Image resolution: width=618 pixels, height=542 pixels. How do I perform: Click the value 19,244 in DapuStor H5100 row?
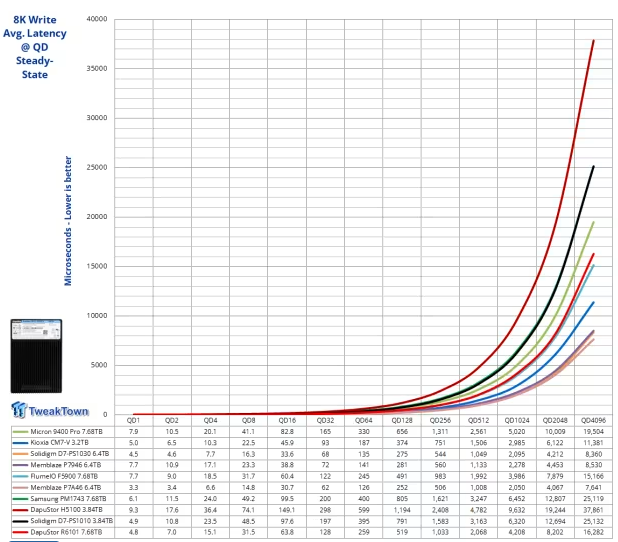(555, 510)
